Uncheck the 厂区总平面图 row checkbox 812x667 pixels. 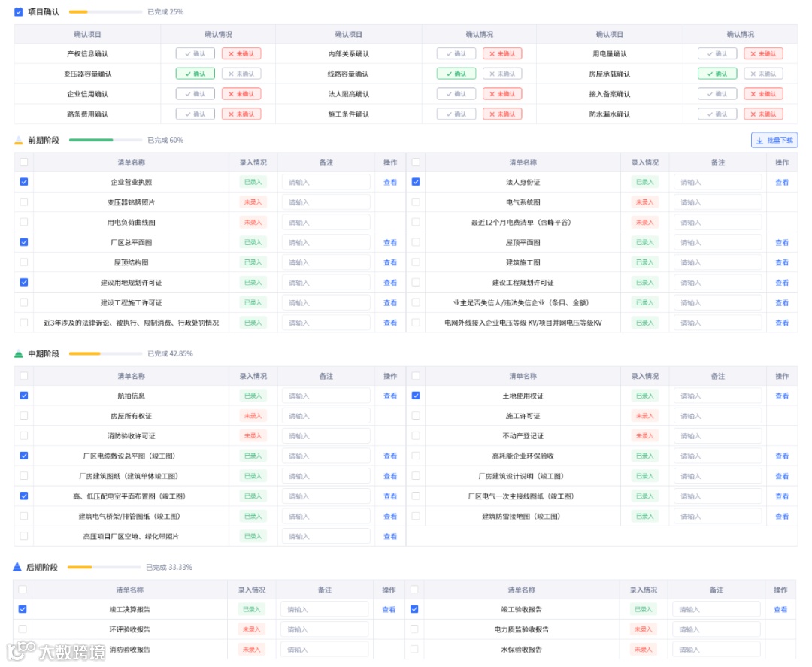click(24, 242)
